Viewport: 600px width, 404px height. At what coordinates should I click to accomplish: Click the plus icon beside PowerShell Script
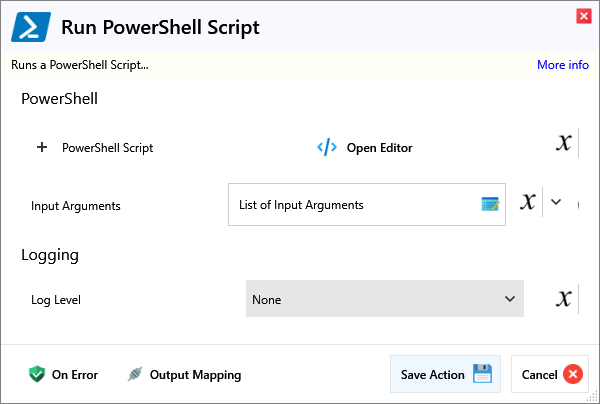click(x=42, y=147)
